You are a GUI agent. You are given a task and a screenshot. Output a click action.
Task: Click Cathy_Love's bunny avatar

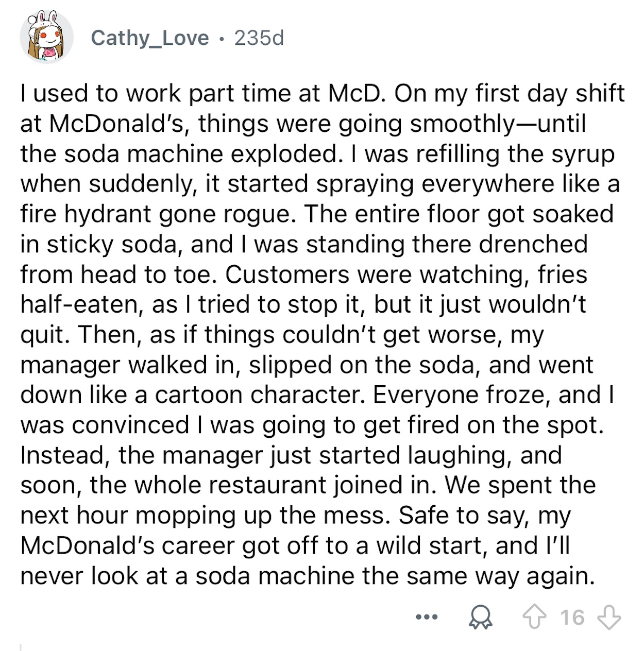46,37
